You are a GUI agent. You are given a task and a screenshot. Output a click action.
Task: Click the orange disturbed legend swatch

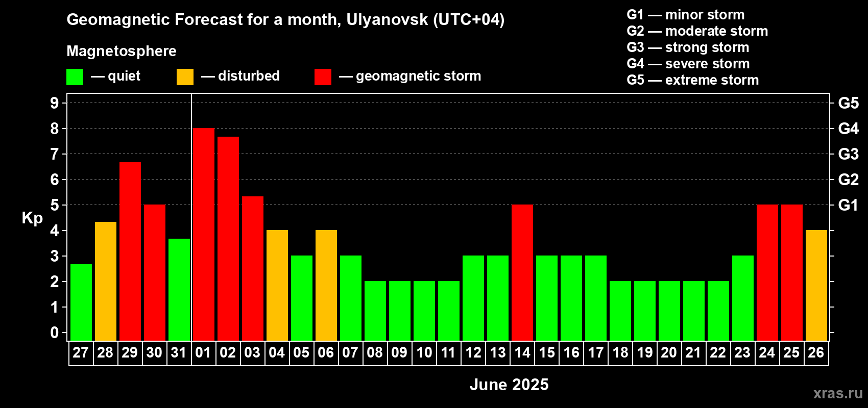(x=185, y=77)
